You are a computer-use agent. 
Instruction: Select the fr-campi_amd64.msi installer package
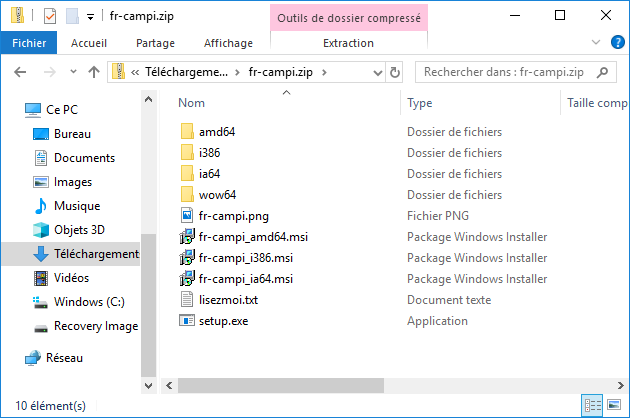click(253, 237)
